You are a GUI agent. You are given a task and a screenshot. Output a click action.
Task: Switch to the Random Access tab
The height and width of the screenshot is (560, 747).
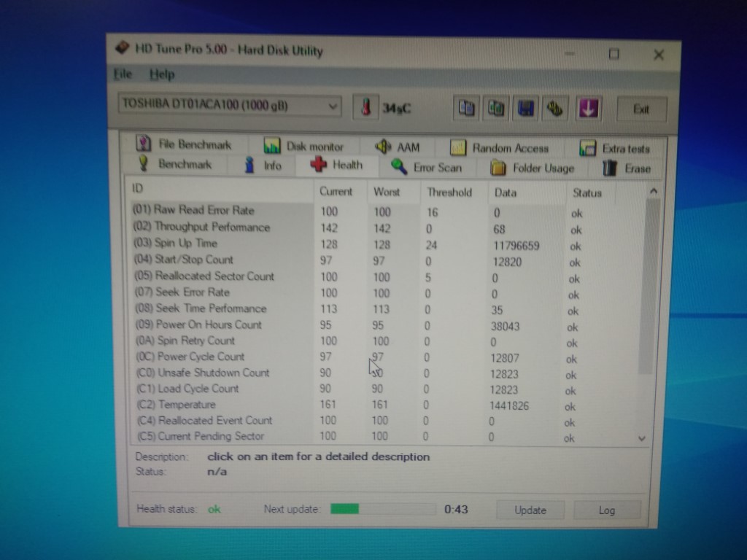pyautogui.click(x=499, y=148)
